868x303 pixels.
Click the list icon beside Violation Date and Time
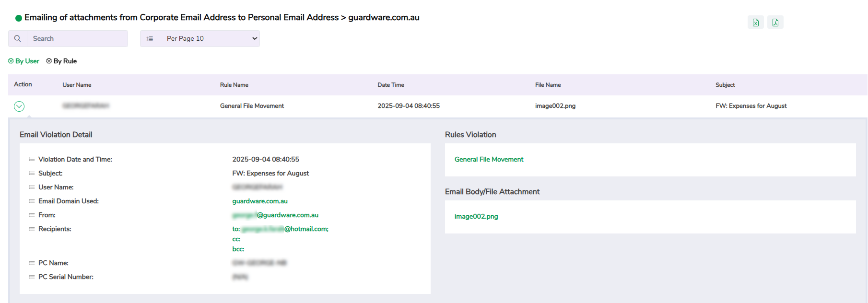tap(32, 159)
